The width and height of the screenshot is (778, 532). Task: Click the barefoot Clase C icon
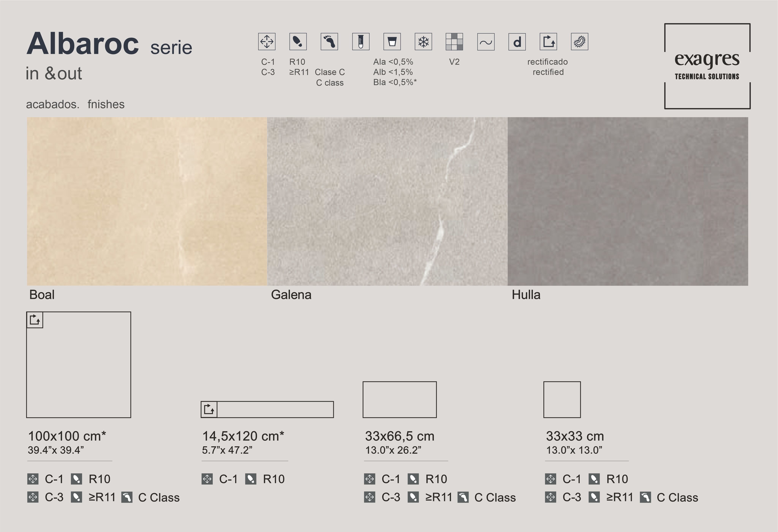pyautogui.click(x=329, y=42)
